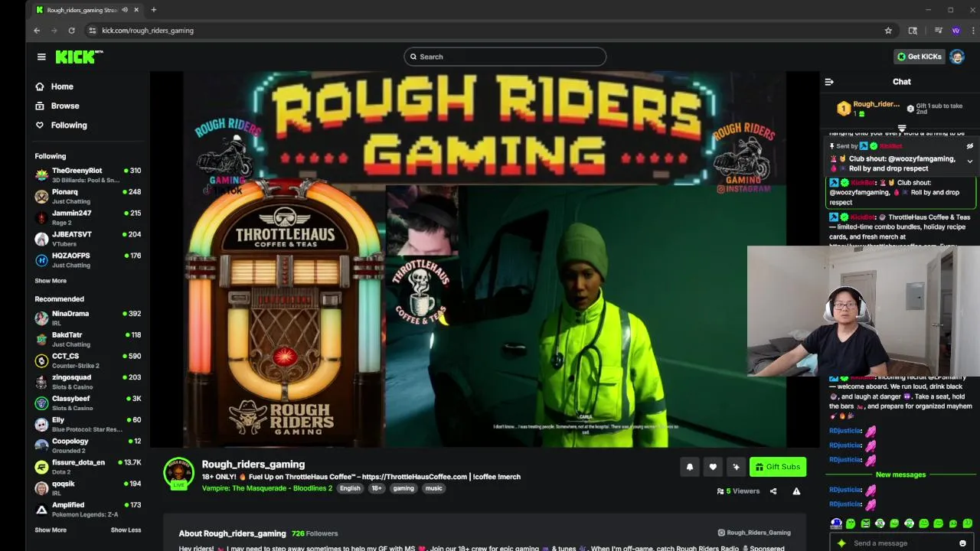Open Following in the sidebar
The image size is (980, 551).
(69, 125)
